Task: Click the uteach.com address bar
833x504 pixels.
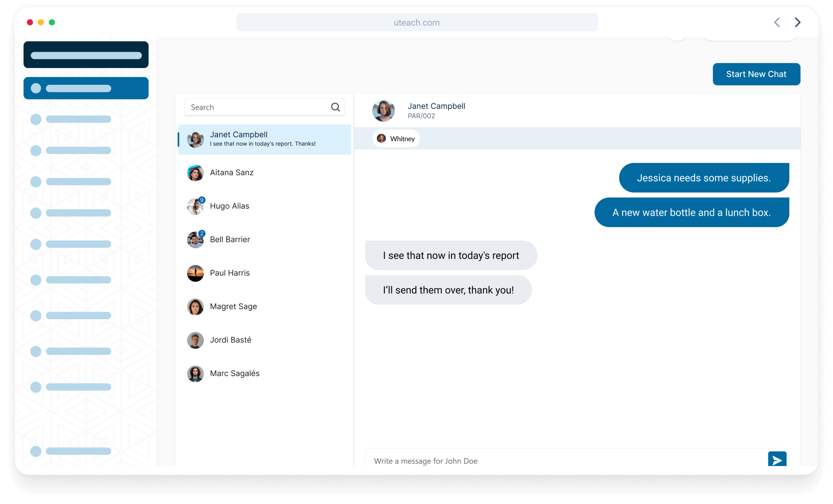Action: 416,23
